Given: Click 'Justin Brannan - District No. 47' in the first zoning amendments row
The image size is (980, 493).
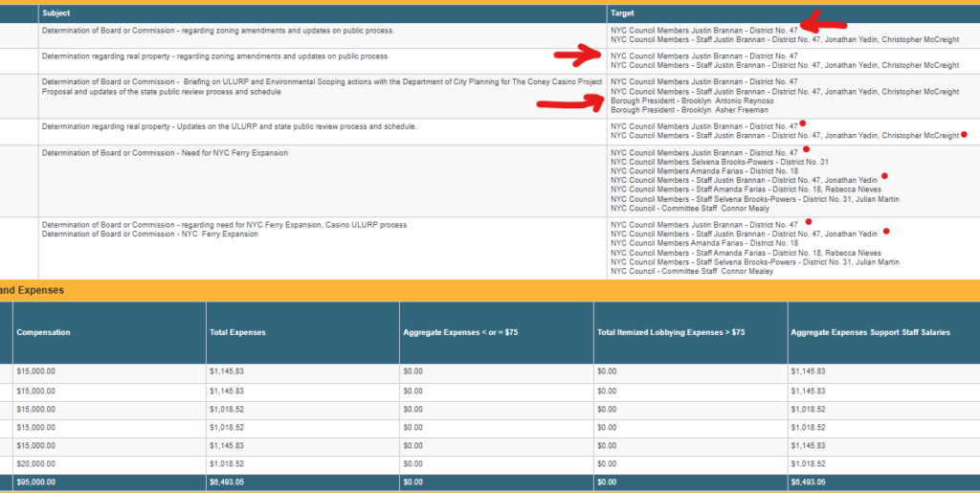Looking at the screenshot, I should tap(704, 30).
